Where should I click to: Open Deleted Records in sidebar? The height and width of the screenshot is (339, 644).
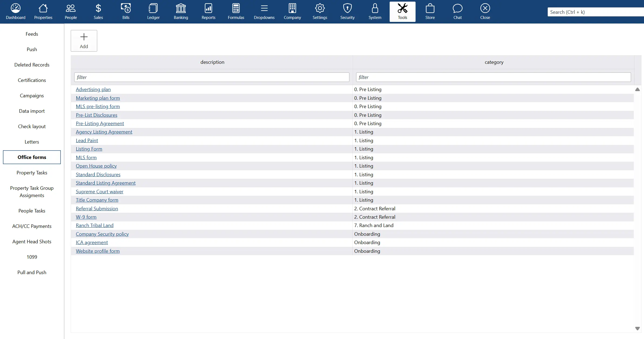[x=32, y=65]
